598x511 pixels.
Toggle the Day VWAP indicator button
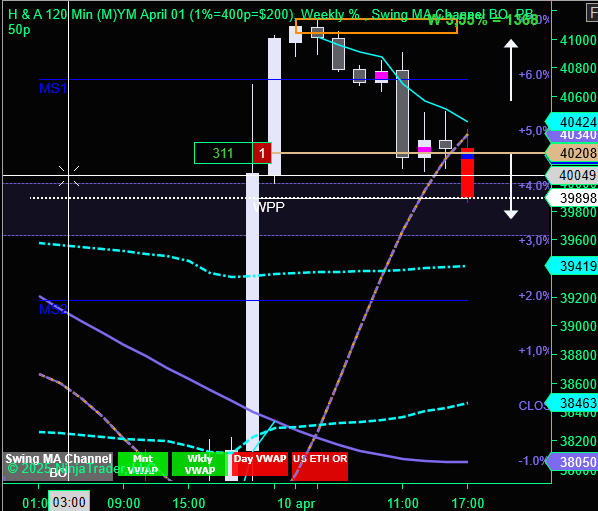260,464
